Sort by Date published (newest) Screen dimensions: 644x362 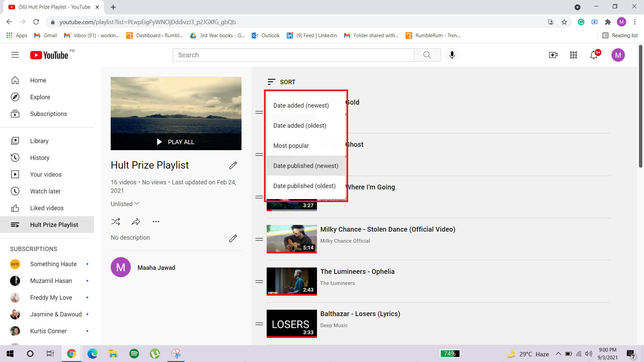tap(306, 166)
